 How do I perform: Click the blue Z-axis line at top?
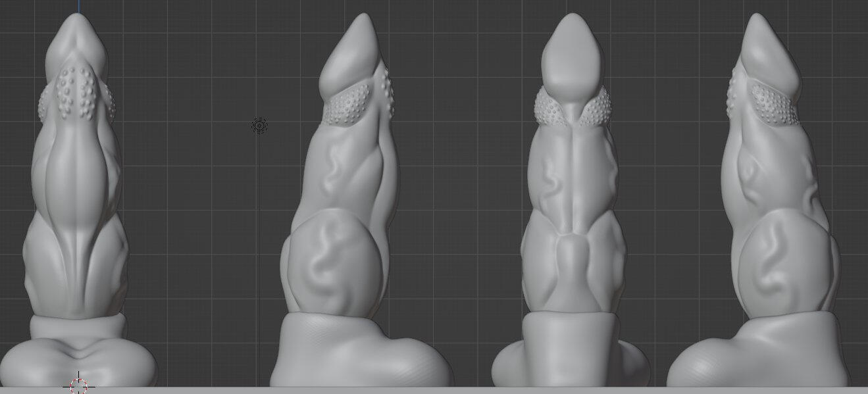pos(78,6)
